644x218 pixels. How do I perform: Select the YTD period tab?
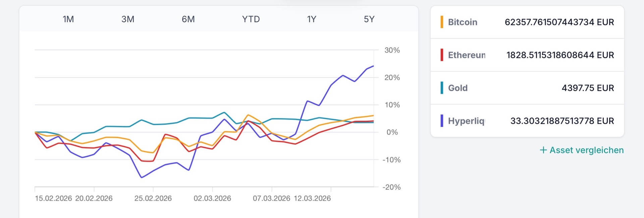click(251, 19)
